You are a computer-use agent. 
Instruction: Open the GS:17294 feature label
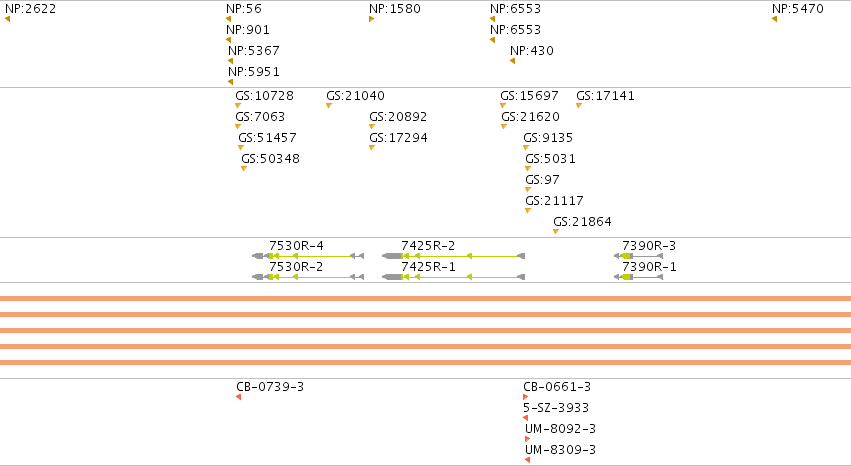point(398,138)
